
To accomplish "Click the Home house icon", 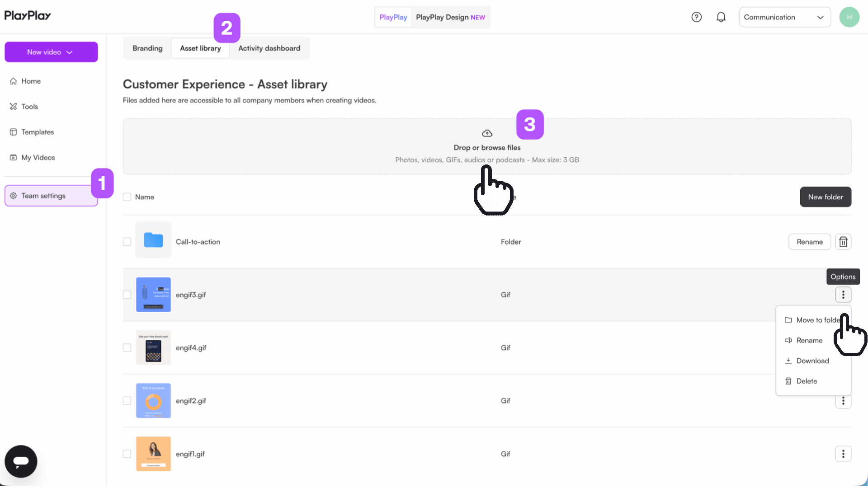I will point(14,81).
